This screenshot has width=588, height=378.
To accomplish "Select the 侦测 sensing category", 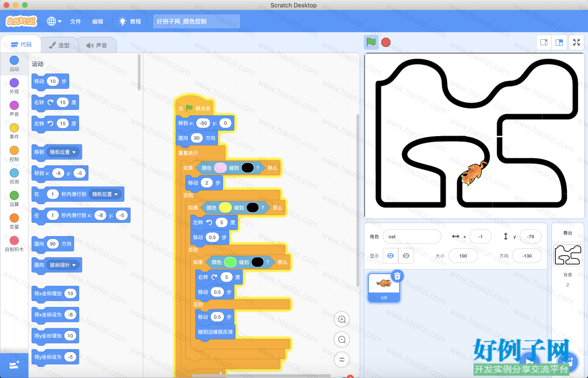I will [x=14, y=177].
